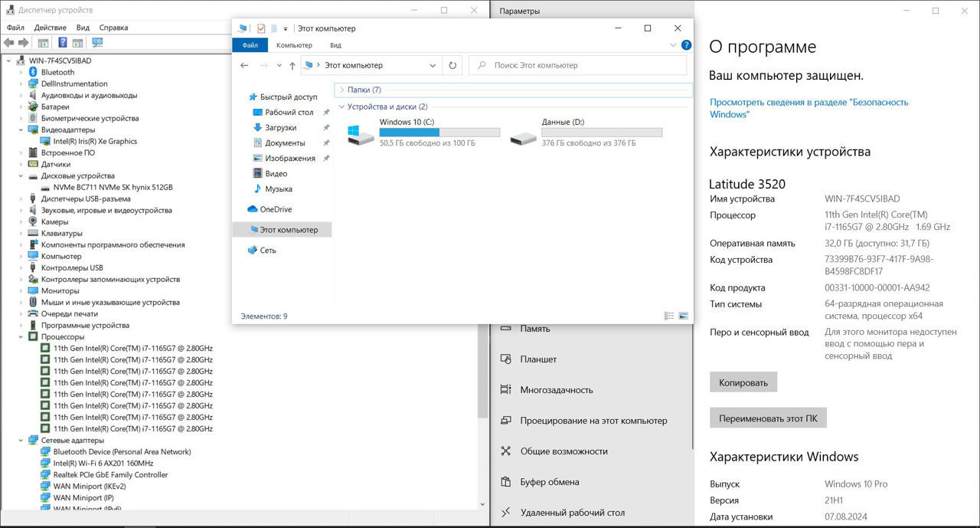Refresh the Explorer Этот компьютер view
The image size is (980, 528).
452,66
